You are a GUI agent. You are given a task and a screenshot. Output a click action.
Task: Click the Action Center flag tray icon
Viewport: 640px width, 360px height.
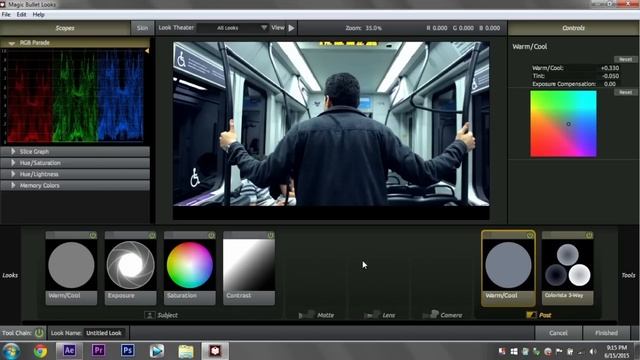pos(559,351)
